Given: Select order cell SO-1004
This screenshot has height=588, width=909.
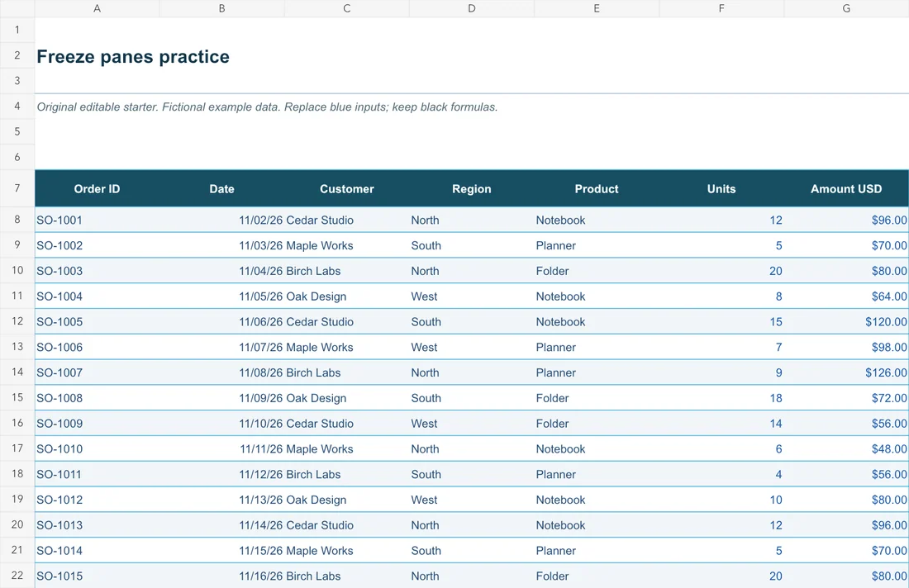Looking at the screenshot, I should click(97, 296).
